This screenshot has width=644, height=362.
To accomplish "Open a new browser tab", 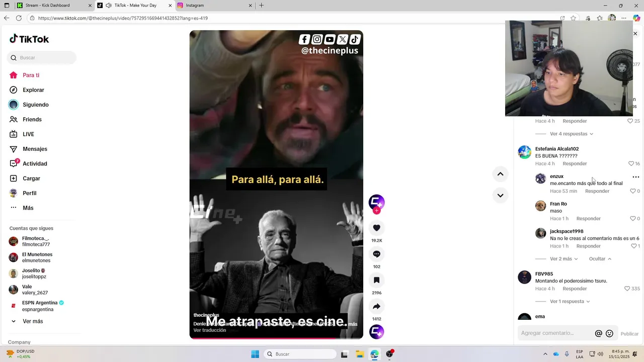I will (261, 6).
